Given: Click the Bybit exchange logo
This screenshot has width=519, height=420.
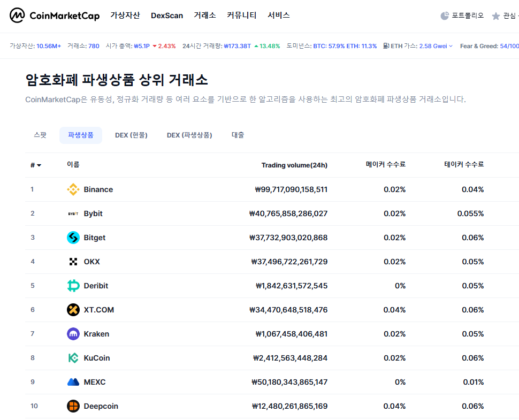Looking at the screenshot, I should 73,213.
